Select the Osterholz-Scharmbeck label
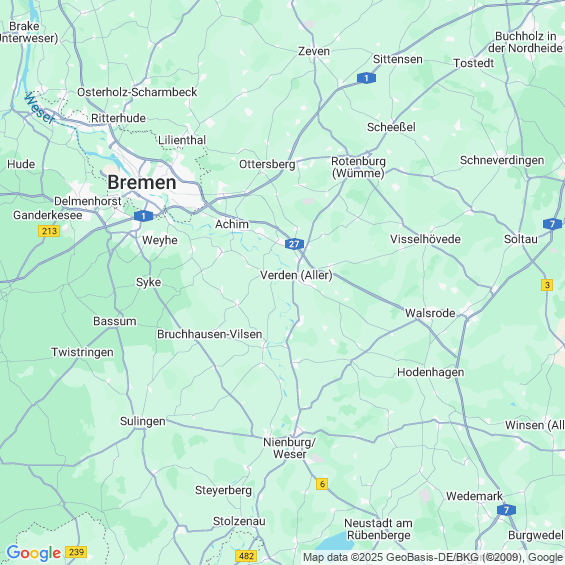Image resolution: width=565 pixels, height=565 pixels. (137, 92)
